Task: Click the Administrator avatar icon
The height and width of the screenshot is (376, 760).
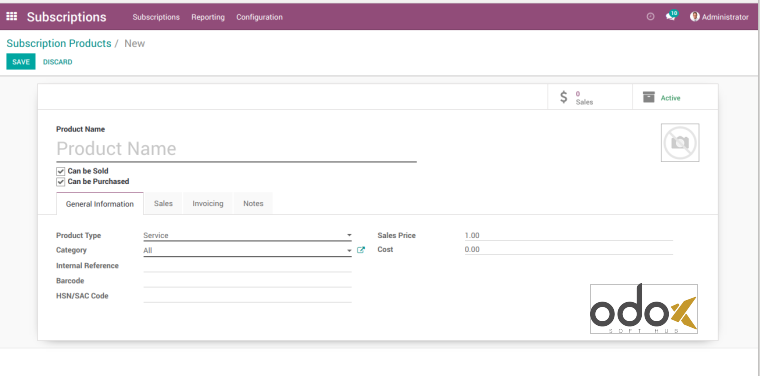Action: 695,17
